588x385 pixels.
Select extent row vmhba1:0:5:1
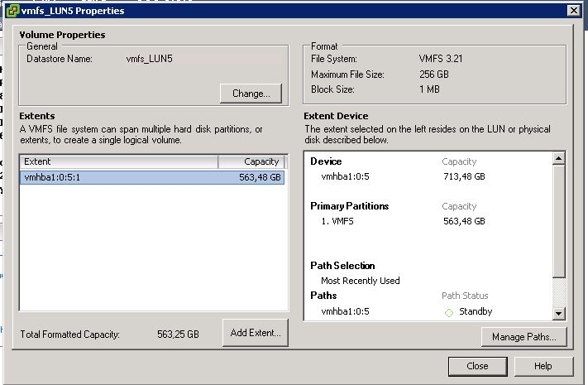[x=152, y=177]
